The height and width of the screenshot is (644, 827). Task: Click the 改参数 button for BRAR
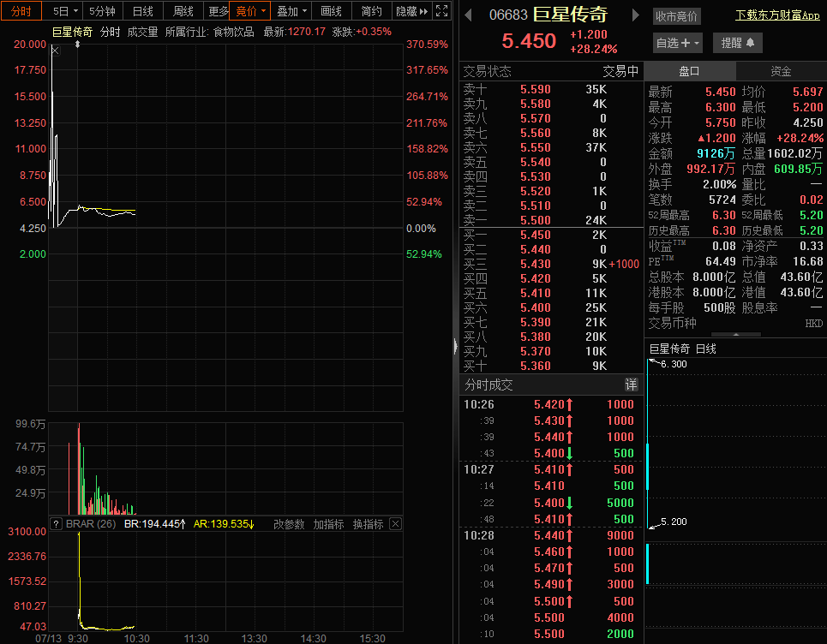(x=289, y=524)
